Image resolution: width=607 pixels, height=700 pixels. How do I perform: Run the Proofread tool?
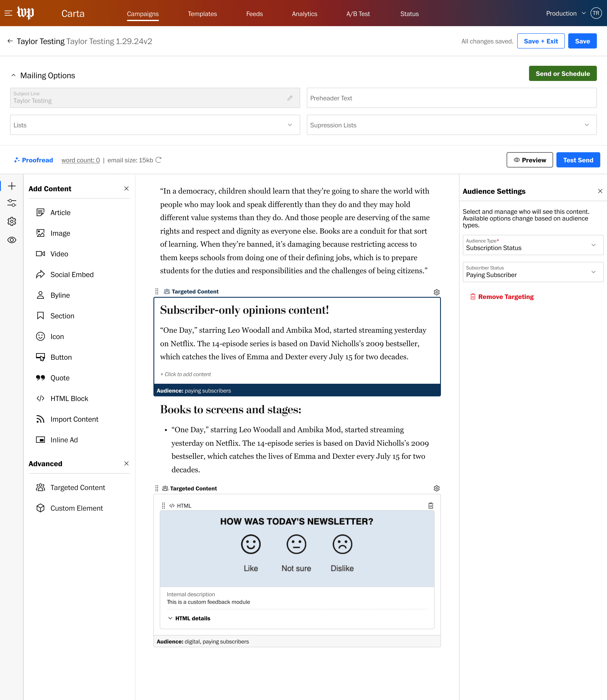tap(33, 160)
